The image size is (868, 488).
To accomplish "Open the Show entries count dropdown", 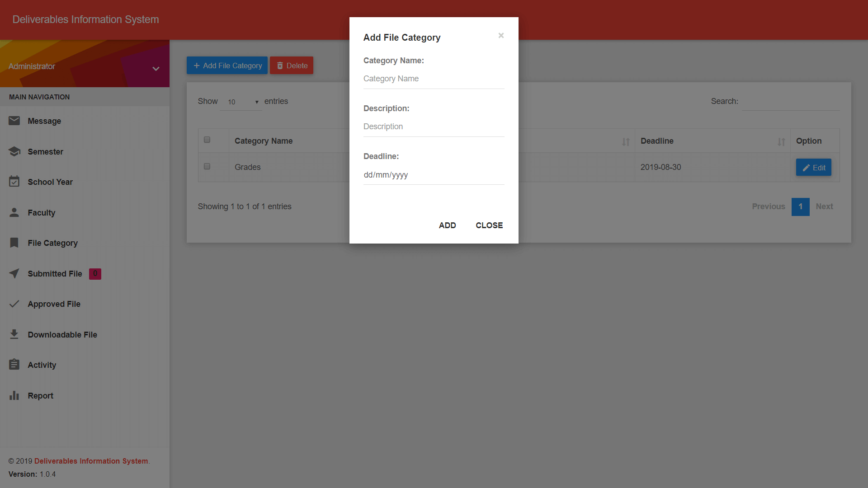I will point(241,102).
